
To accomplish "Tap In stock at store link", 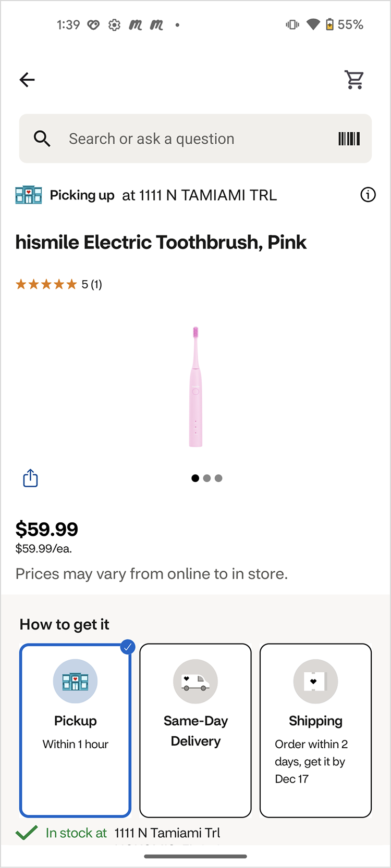I will tap(133, 833).
